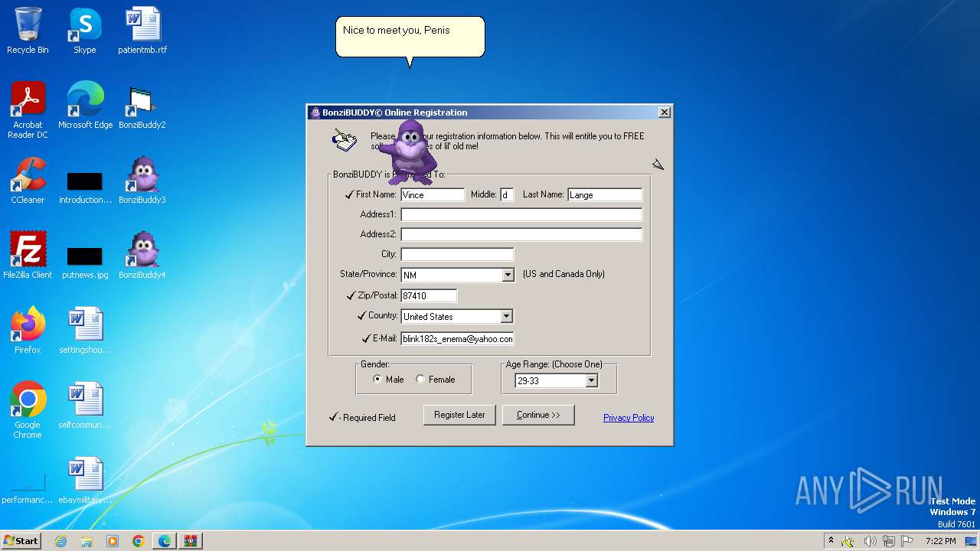The width and height of the screenshot is (980, 551).
Task: Click the Continue >> button
Action: pyautogui.click(x=538, y=415)
